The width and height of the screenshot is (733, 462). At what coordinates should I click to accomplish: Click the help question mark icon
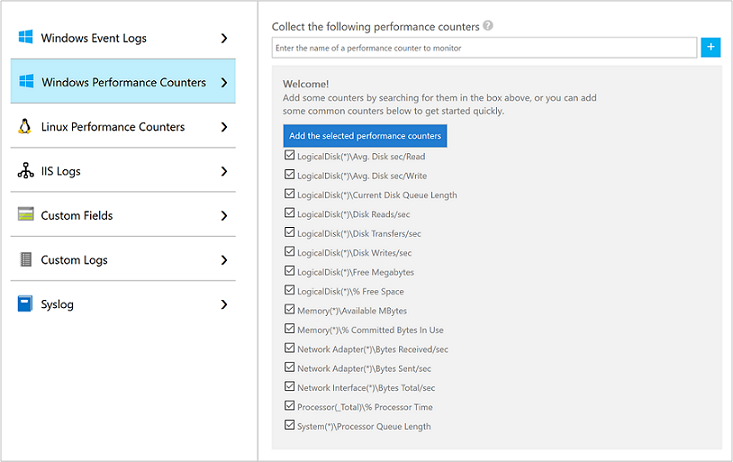(488, 26)
